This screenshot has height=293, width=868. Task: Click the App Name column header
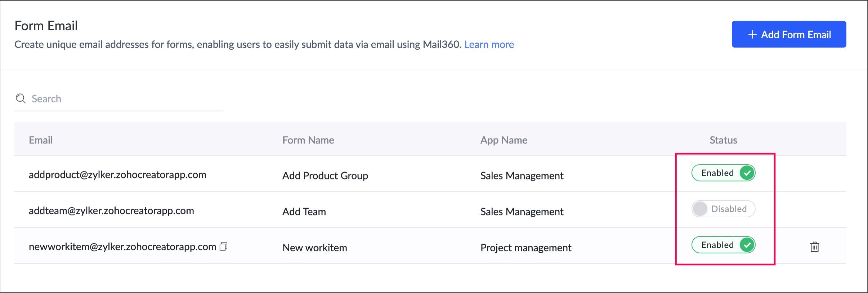click(504, 140)
